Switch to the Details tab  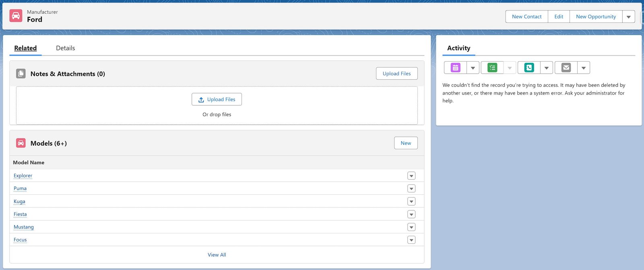[x=65, y=48]
